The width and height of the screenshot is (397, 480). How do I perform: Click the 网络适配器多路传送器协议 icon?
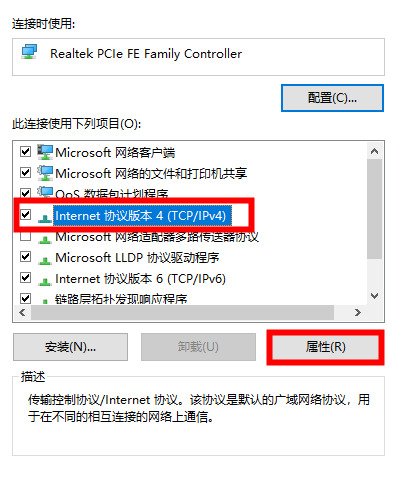(x=45, y=239)
